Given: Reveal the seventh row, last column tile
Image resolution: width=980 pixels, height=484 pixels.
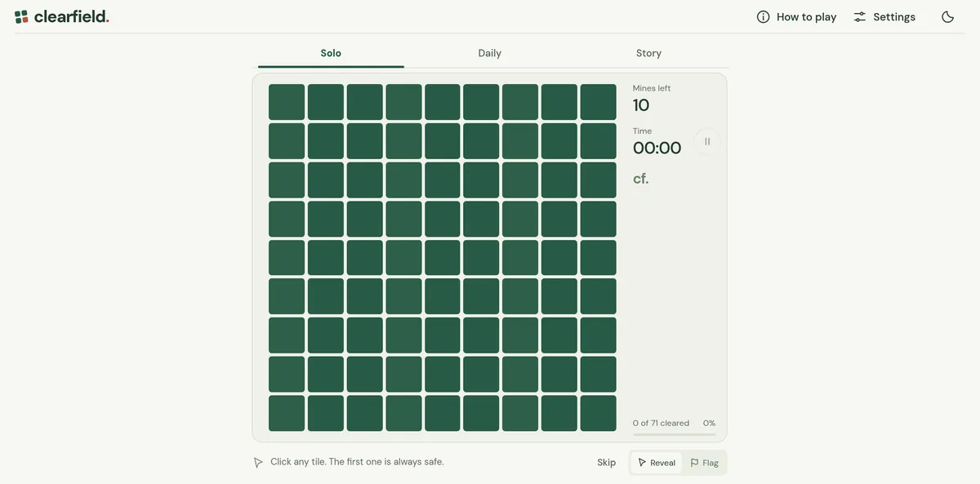Looking at the screenshot, I should [599, 335].
